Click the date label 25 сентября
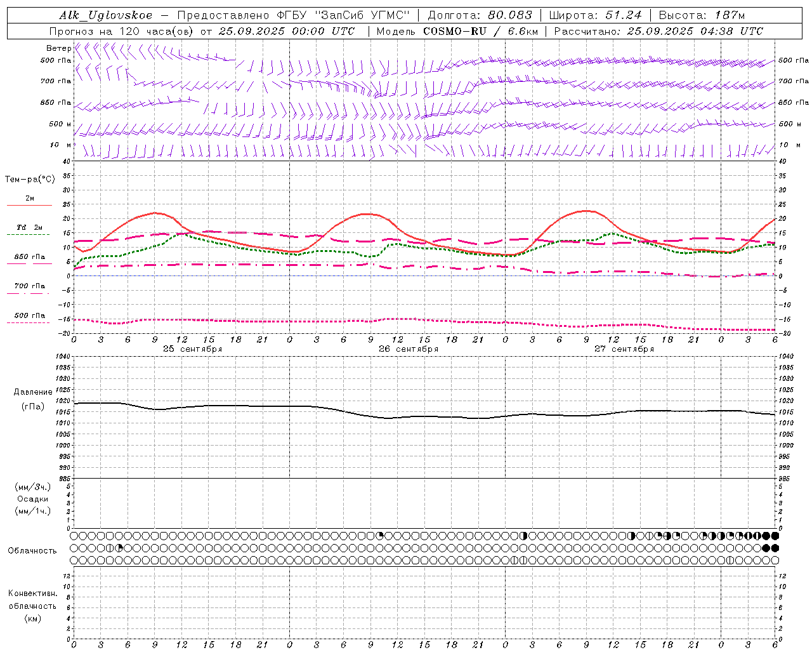This screenshot has height=650, width=812. pyautogui.click(x=192, y=349)
